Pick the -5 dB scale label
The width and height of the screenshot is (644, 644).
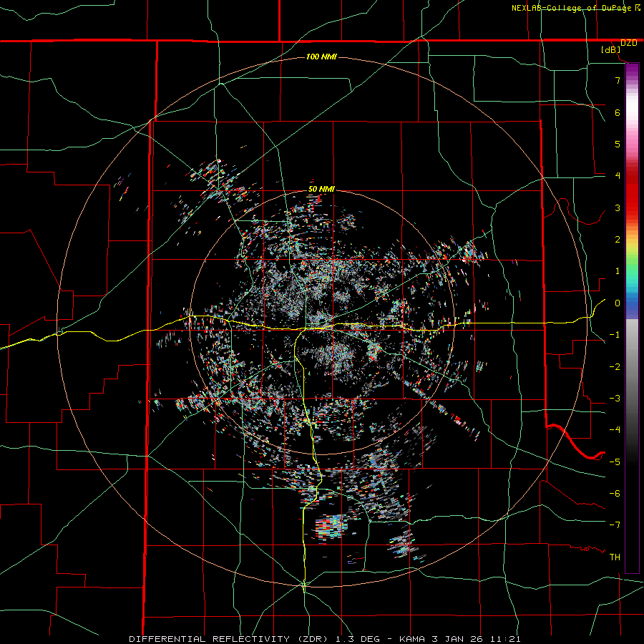(x=615, y=462)
